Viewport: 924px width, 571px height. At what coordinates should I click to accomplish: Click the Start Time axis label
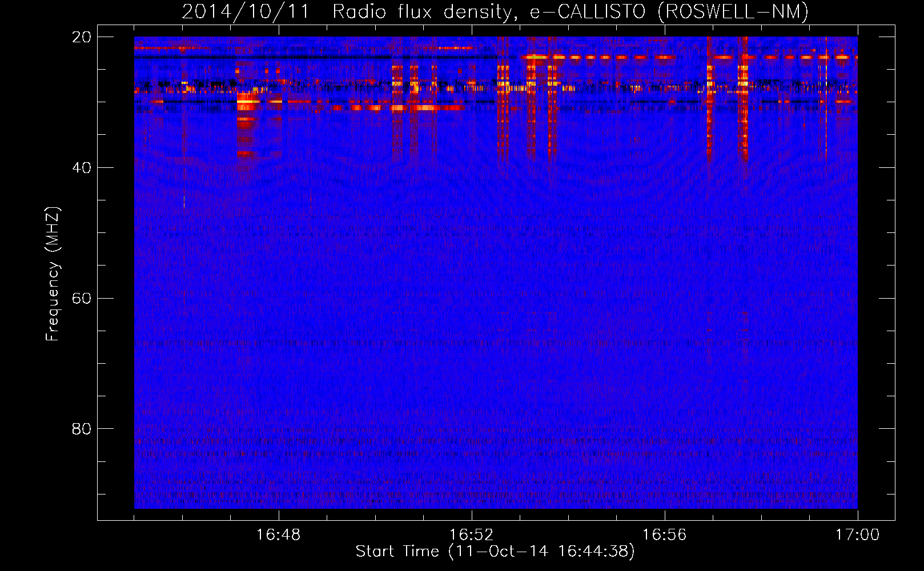click(x=495, y=552)
